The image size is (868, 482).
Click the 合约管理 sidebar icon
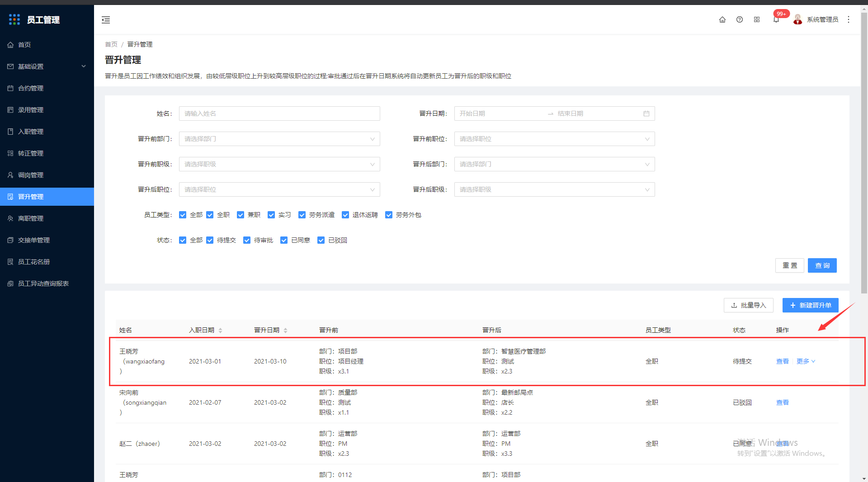point(10,88)
